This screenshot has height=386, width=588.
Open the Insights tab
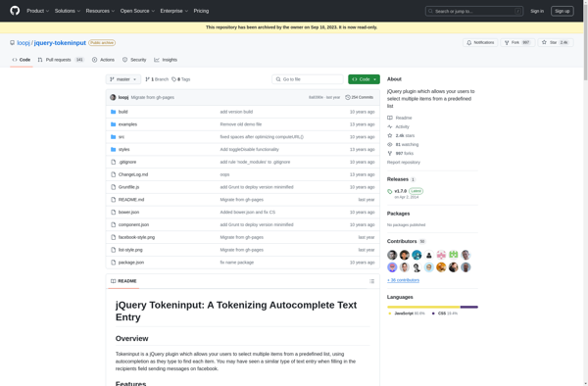tap(166, 60)
